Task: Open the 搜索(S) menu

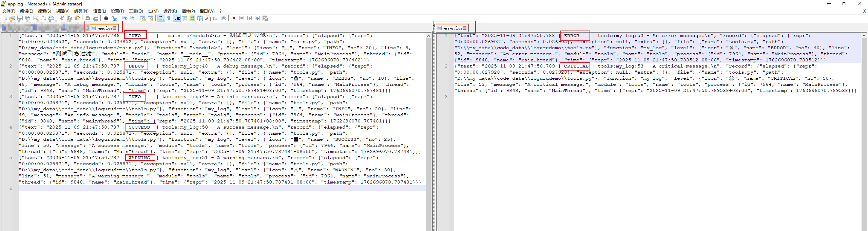Action: (x=44, y=11)
